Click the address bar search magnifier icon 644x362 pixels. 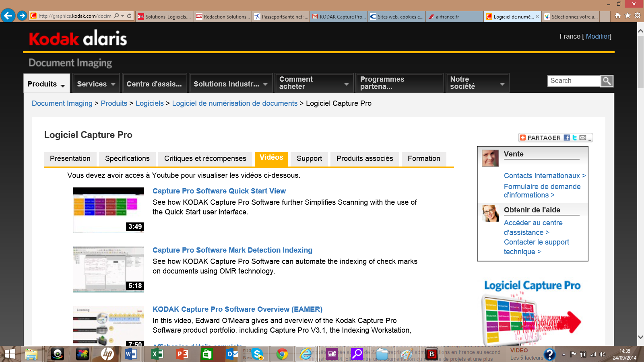116,16
